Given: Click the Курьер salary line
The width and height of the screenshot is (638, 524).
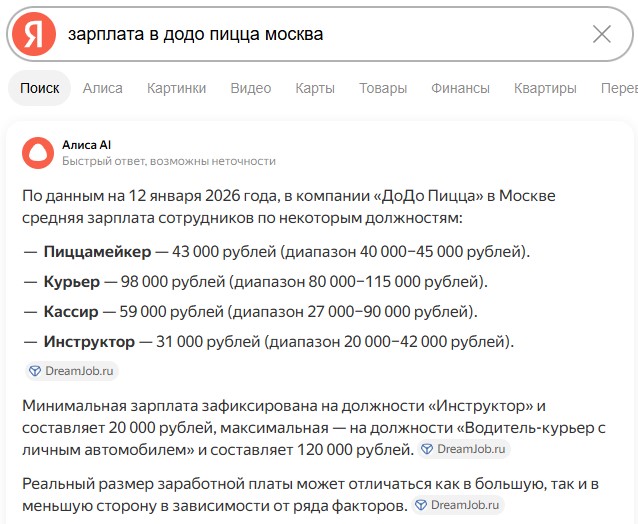Looking at the screenshot, I should pos(256,282).
